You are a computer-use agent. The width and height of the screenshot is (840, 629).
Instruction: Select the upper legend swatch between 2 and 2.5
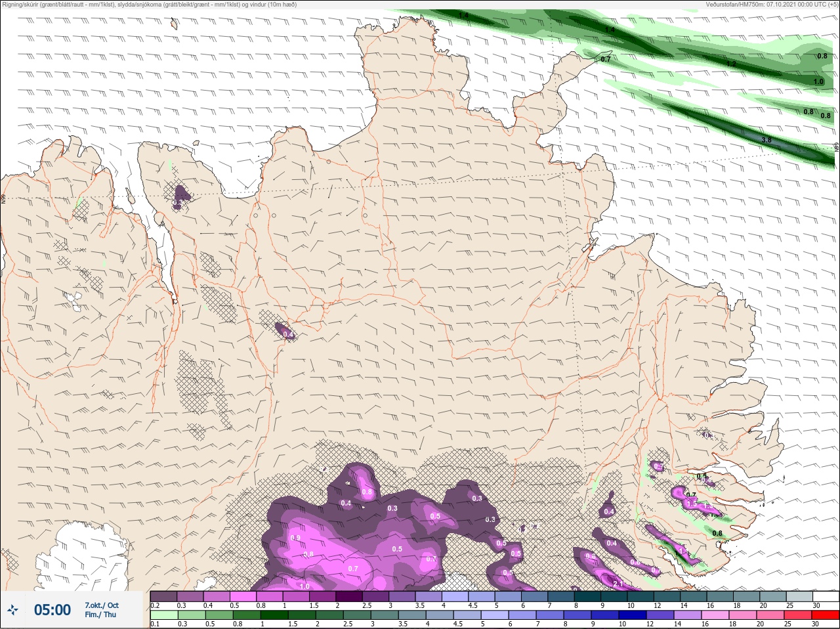(x=349, y=596)
